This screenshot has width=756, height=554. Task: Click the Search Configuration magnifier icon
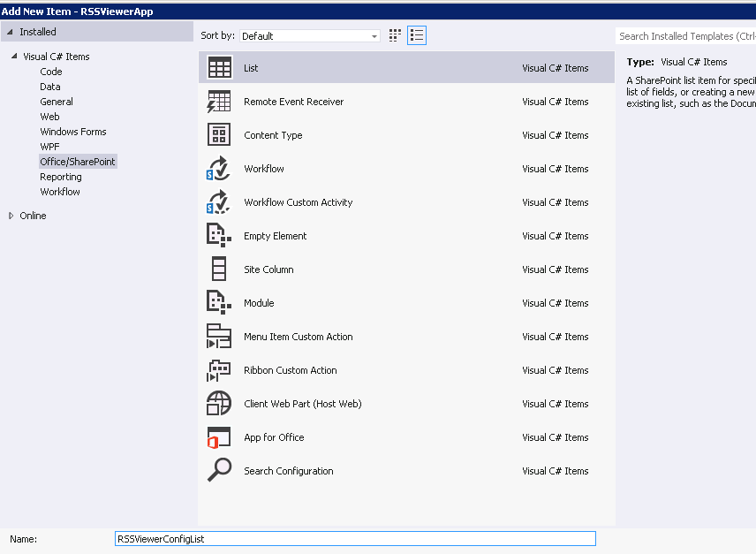point(219,470)
